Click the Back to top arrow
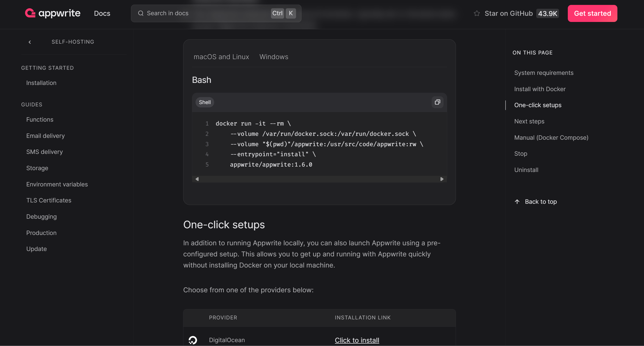Viewport: 644px width, 346px height. pyautogui.click(x=517, y=202)
